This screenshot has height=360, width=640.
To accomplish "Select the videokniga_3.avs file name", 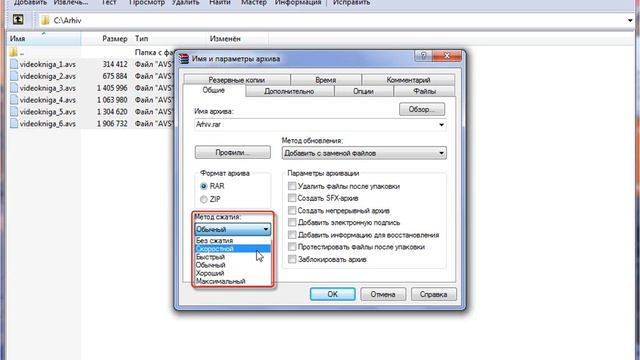I will tap(48, 88).
